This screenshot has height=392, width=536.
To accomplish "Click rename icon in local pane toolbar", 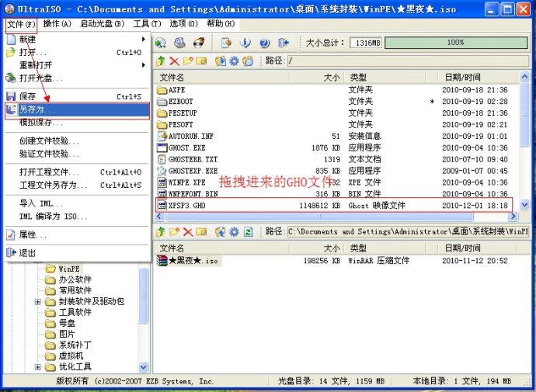I will coord(202,232).
